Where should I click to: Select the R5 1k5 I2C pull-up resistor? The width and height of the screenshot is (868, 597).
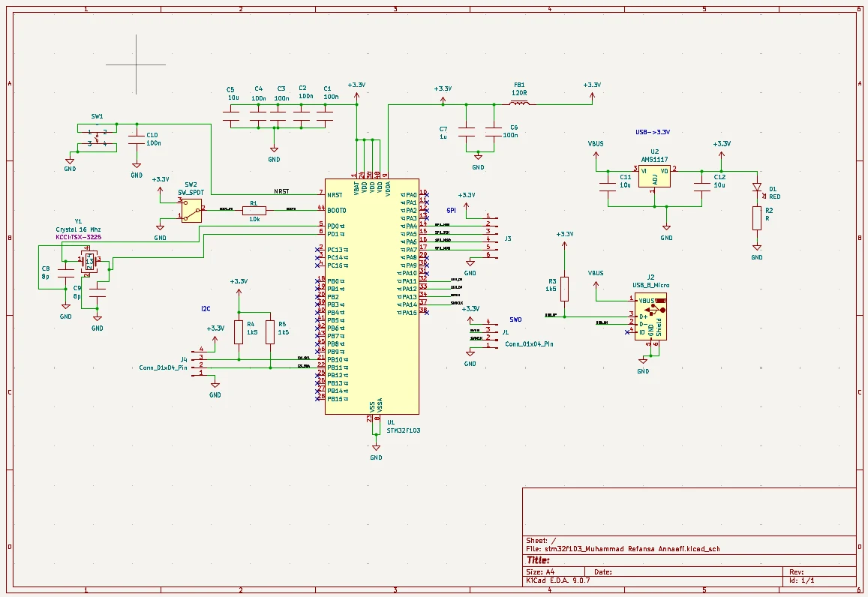[x=270, y=332]
